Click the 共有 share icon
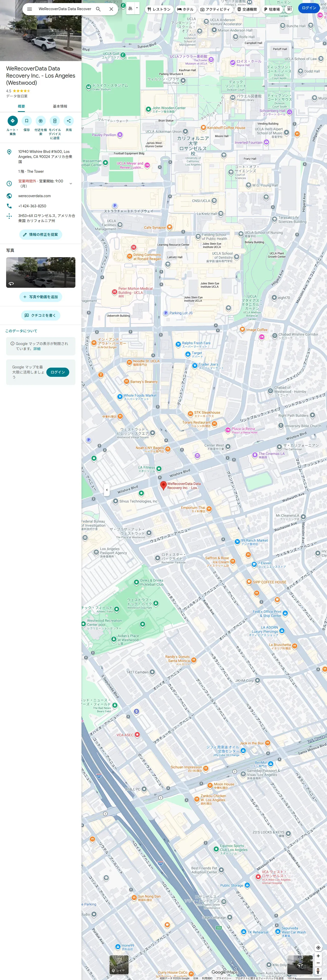 [x=69, y=121]
